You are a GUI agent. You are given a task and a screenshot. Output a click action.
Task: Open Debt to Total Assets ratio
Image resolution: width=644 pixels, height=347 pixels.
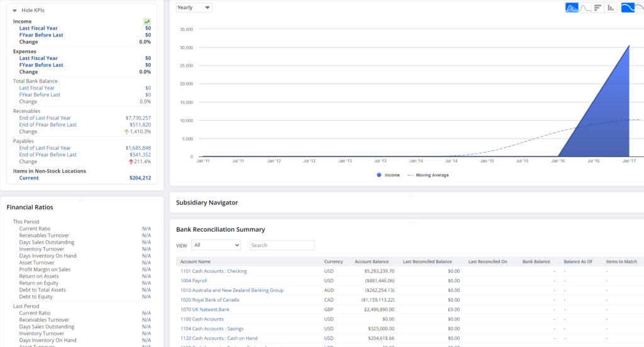pyautogui.click(x=42, y=290)
